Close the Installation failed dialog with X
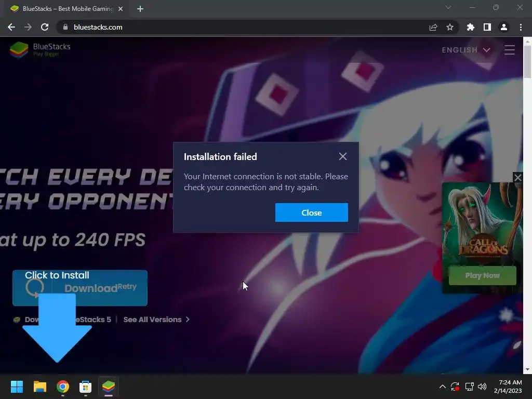The image size is (532, 399). point(343,156)
